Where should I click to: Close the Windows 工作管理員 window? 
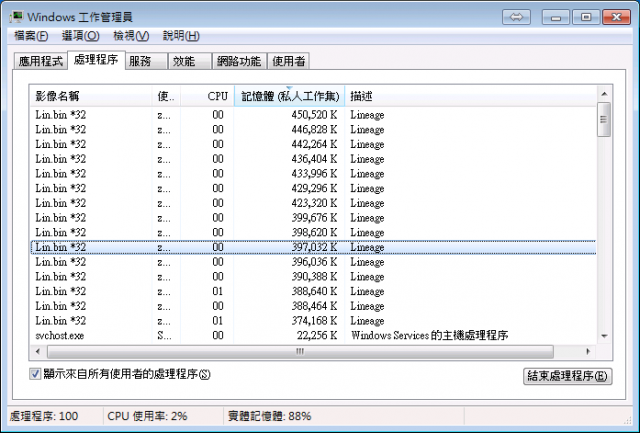pos(616,17)
